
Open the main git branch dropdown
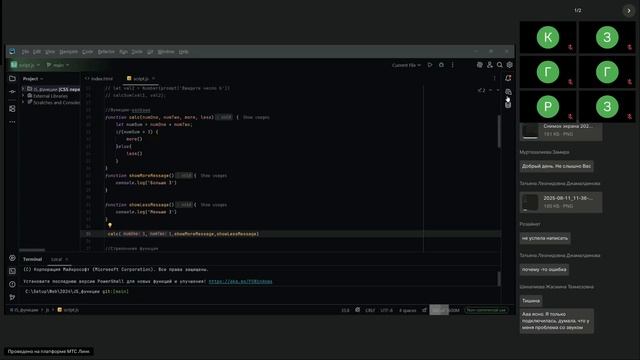[x=58, y=65]
